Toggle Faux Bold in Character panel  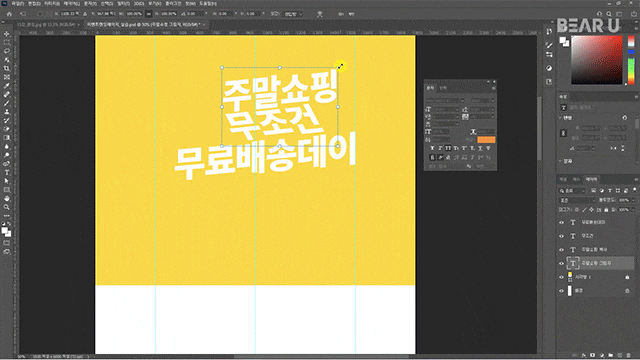(432, 148)
